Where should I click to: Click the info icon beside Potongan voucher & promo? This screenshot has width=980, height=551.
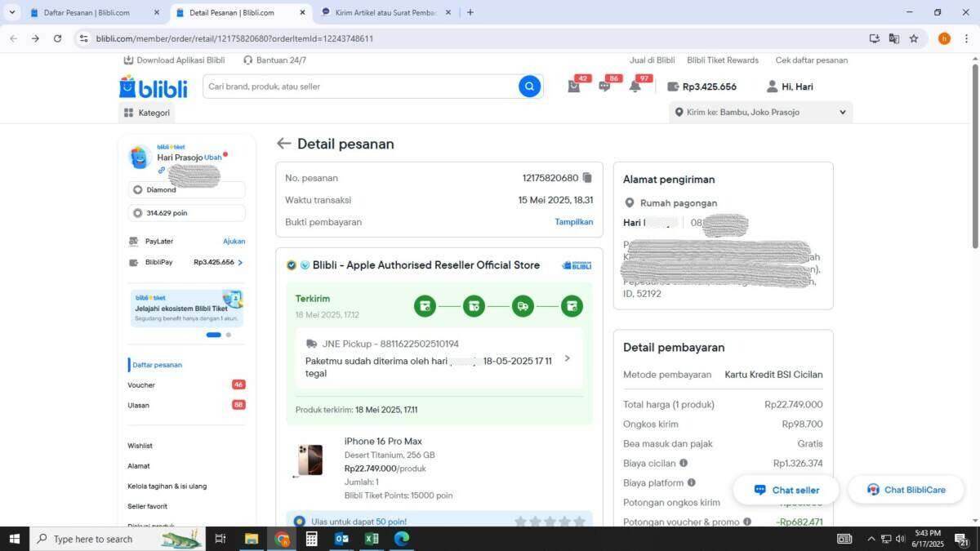746,522
